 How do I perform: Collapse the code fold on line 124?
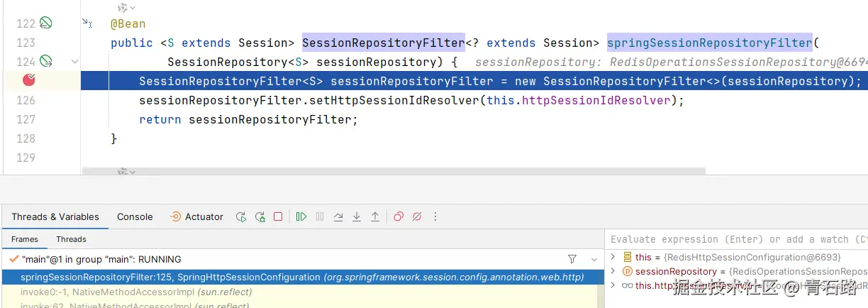pos(74,62)
